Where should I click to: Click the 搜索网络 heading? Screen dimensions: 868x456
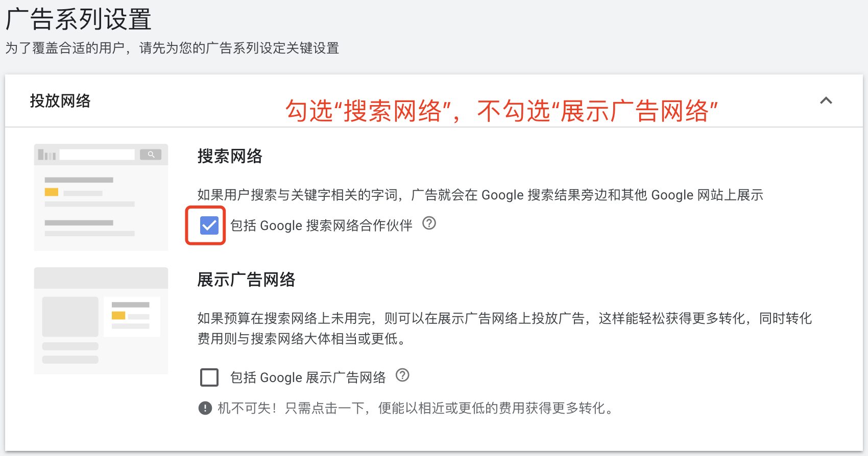[x=230, y=156]
